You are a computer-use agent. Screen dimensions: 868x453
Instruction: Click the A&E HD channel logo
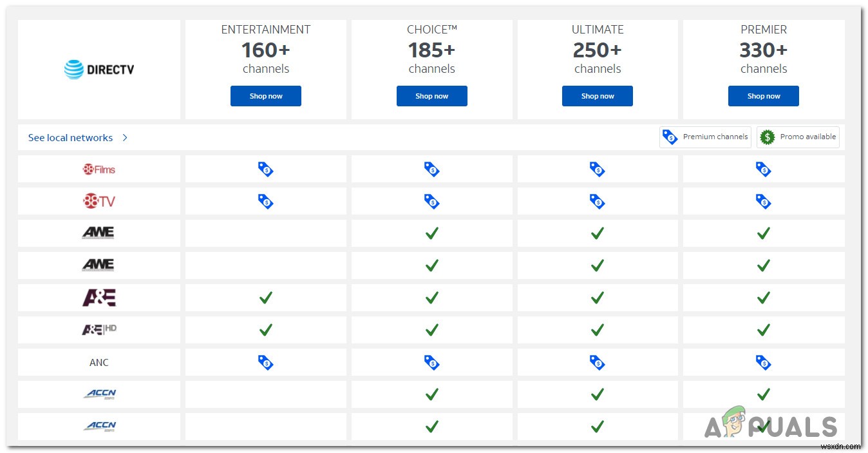[99, 330]
